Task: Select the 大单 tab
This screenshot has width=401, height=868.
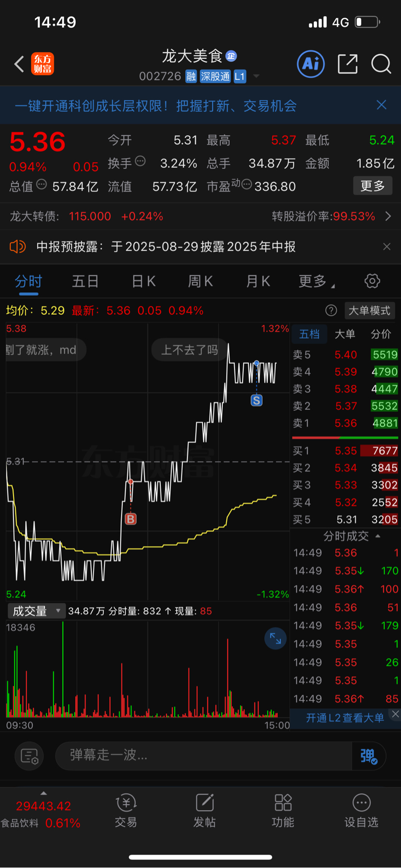Action: pos(345,334)
